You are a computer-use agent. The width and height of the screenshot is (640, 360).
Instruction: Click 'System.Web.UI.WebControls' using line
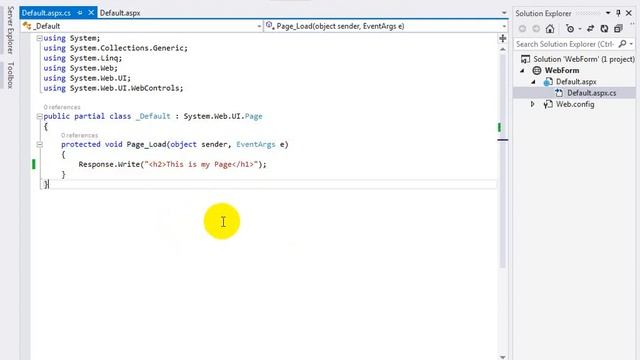coord(113,88)
